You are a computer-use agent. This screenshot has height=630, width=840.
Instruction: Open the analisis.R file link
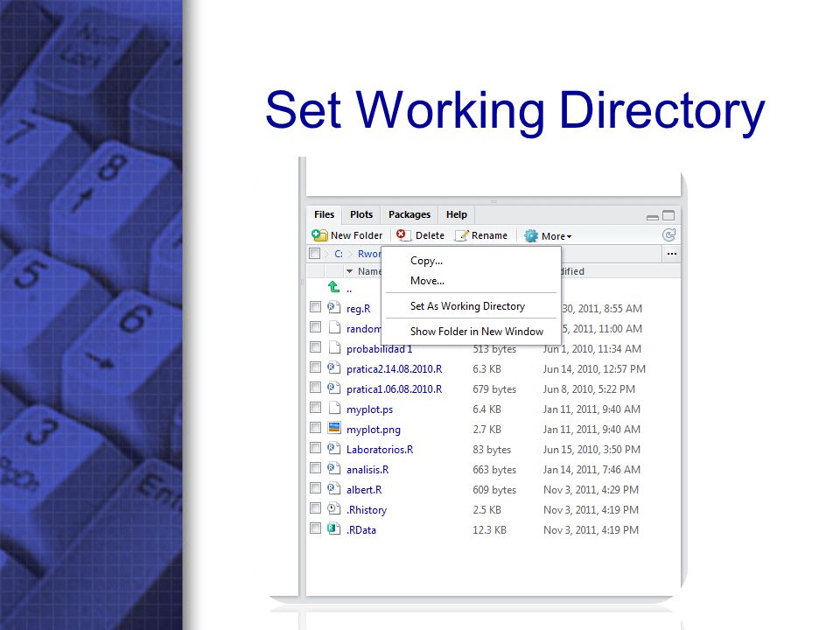367,470
